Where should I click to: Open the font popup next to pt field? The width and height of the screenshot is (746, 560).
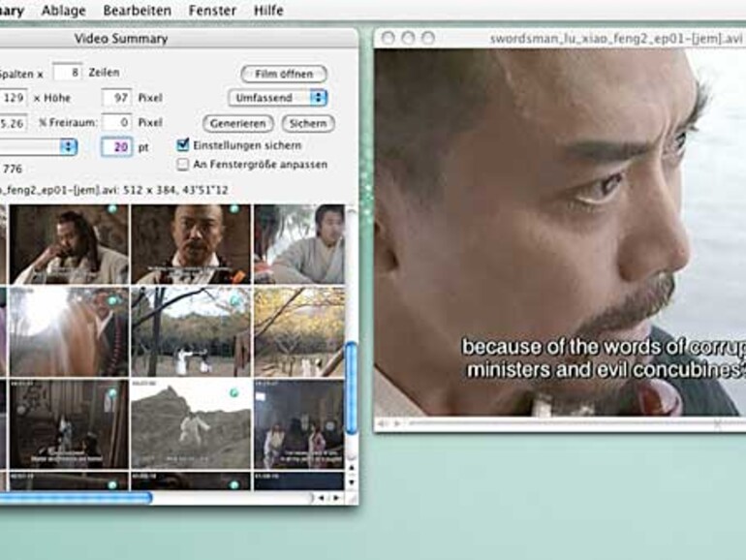pos(38,146)
